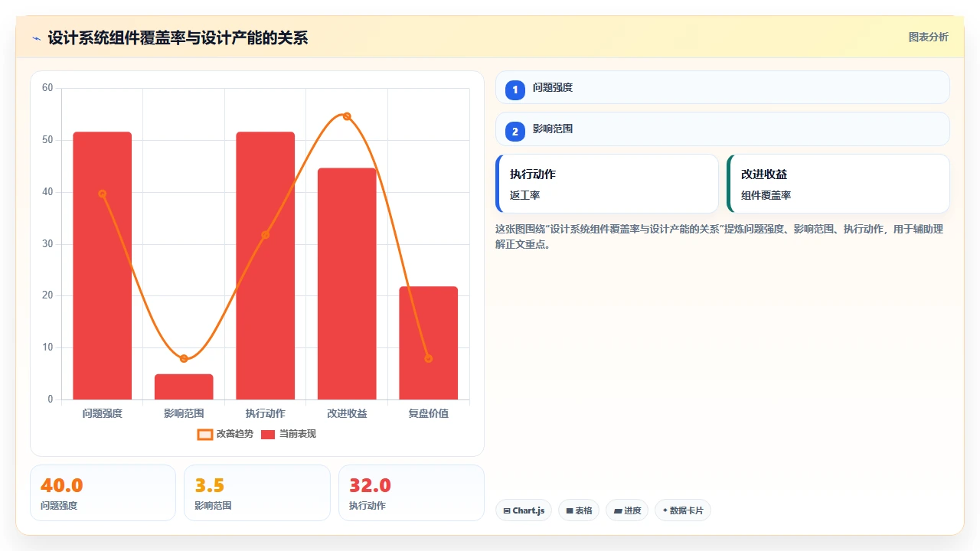The width and height of the screenshot is (980, 551).
Task: Click the 问题强度 x-axis label
Action: 103,413
